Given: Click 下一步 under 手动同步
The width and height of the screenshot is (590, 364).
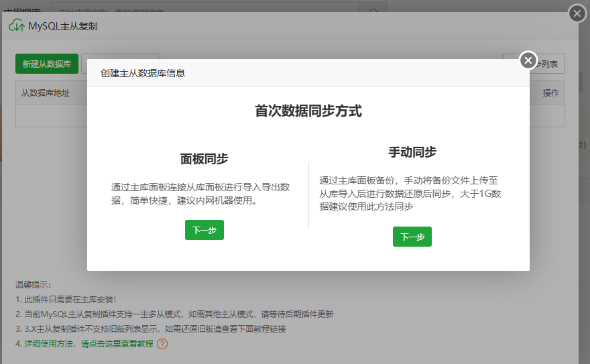Looking at the screenshot, I should coord(412,237).
